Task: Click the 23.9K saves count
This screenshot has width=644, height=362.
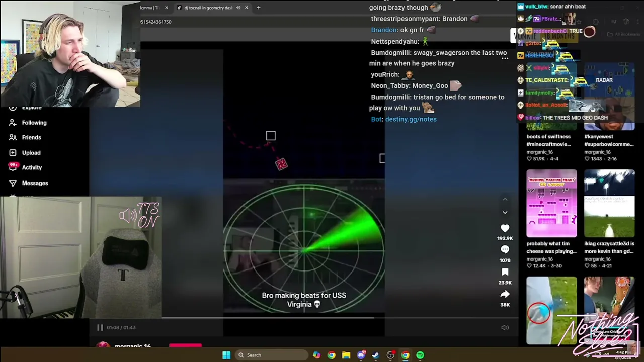Action: pyautogui.click(x=505, y=283)
